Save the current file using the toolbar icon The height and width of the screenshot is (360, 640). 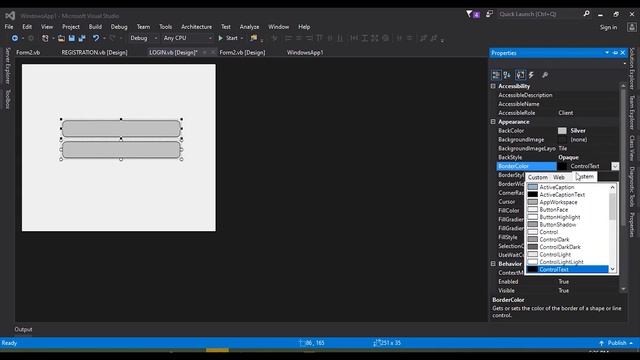coord(71,38)
